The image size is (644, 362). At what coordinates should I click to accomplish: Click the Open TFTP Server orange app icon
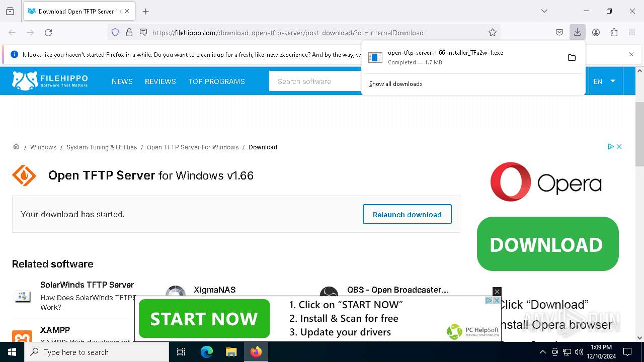pos(24,175)
